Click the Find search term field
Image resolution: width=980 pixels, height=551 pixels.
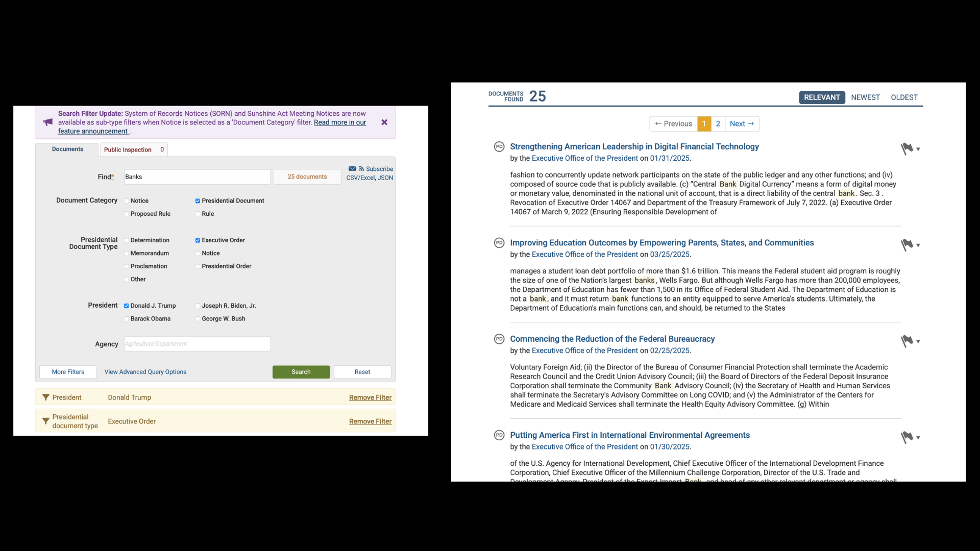click(198, 177)
